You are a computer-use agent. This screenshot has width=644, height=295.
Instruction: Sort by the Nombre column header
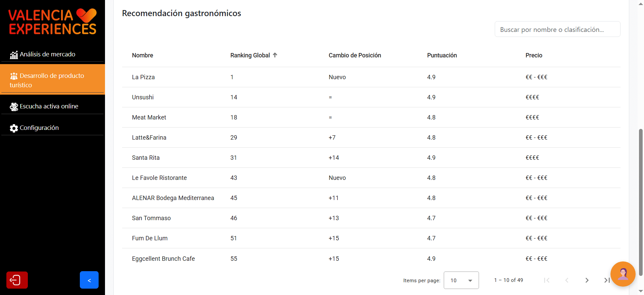click(143, 55)
